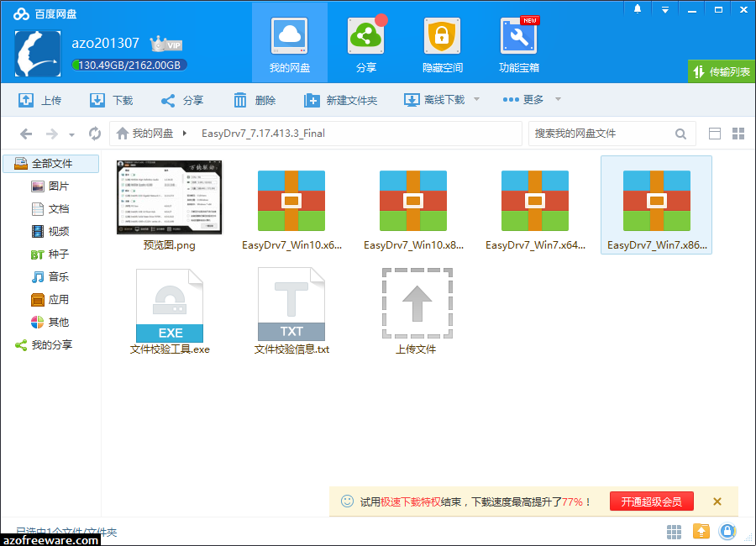Viewport: 756px width, 546px height.
Task: Click the 百度网盘 cloud logo
Action: [x=21, y=14]
